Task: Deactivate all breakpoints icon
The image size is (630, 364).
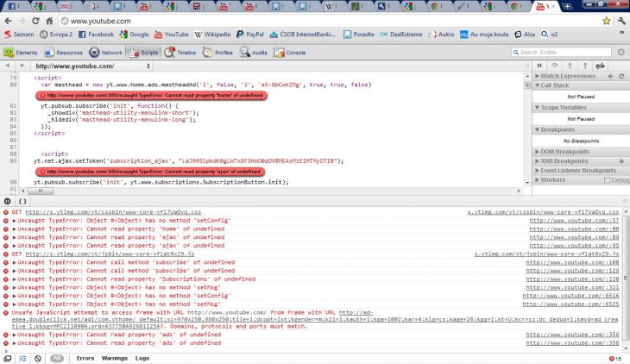Action: (x=601, y=66)
